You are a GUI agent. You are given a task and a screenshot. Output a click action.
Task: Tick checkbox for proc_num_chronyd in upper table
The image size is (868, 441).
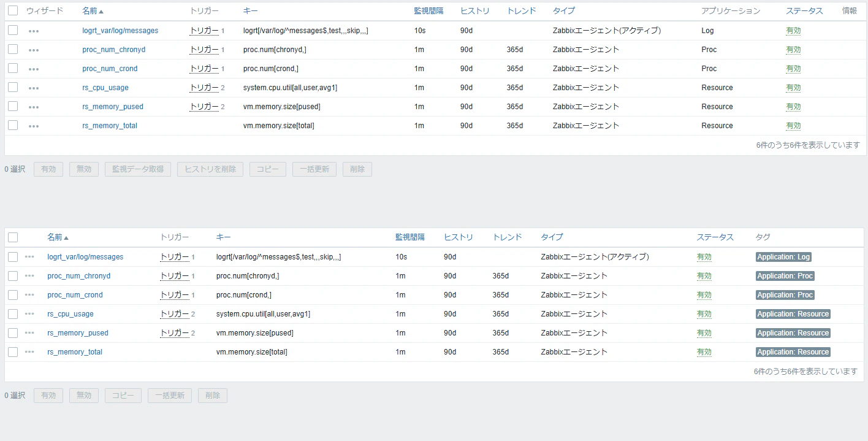[13, 49]
